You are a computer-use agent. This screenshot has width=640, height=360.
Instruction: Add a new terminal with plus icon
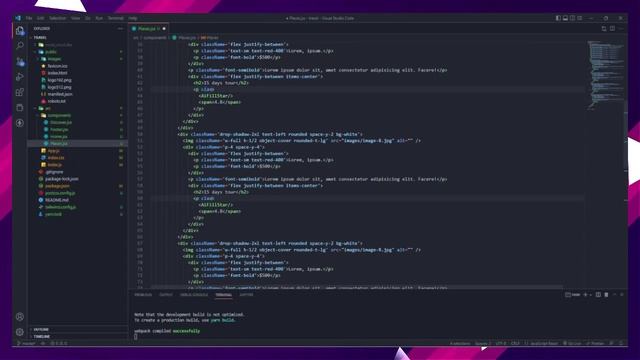(585, 294)
